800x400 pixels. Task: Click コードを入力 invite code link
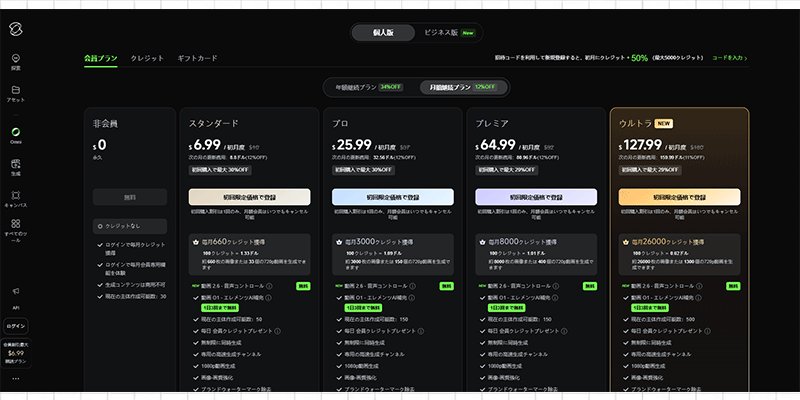730,58
